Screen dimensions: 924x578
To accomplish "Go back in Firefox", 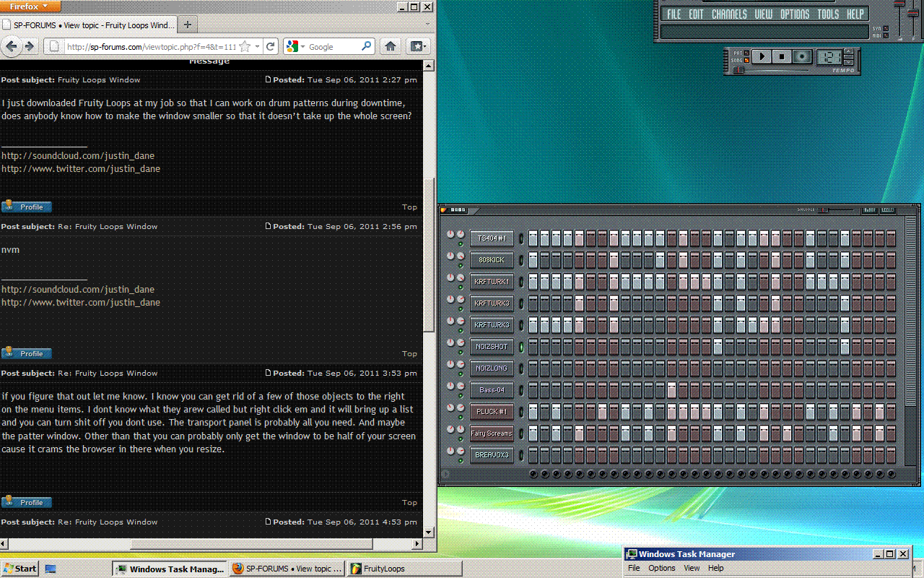I will point(12,46).
